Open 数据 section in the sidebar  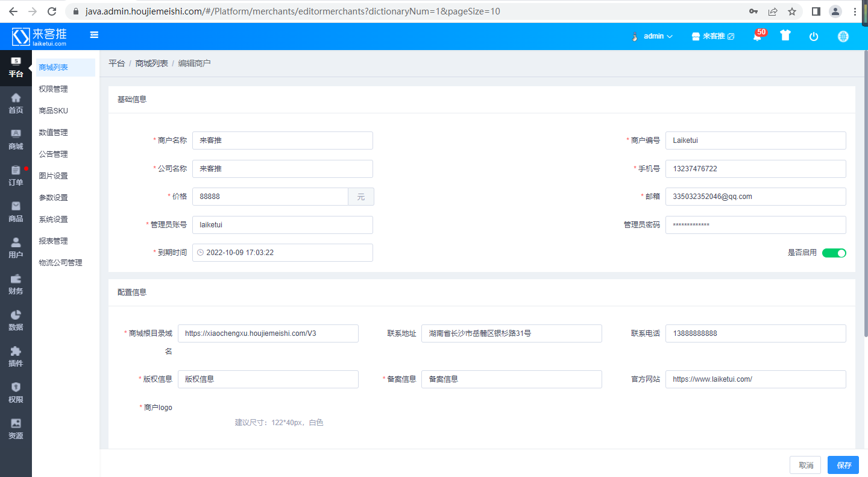click(16, 321)
